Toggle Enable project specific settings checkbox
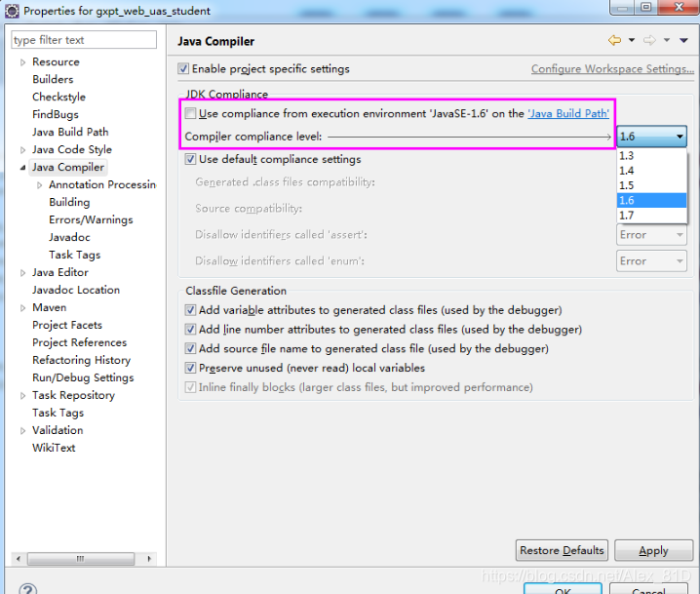The image size is (700, 594). point(184,69)
